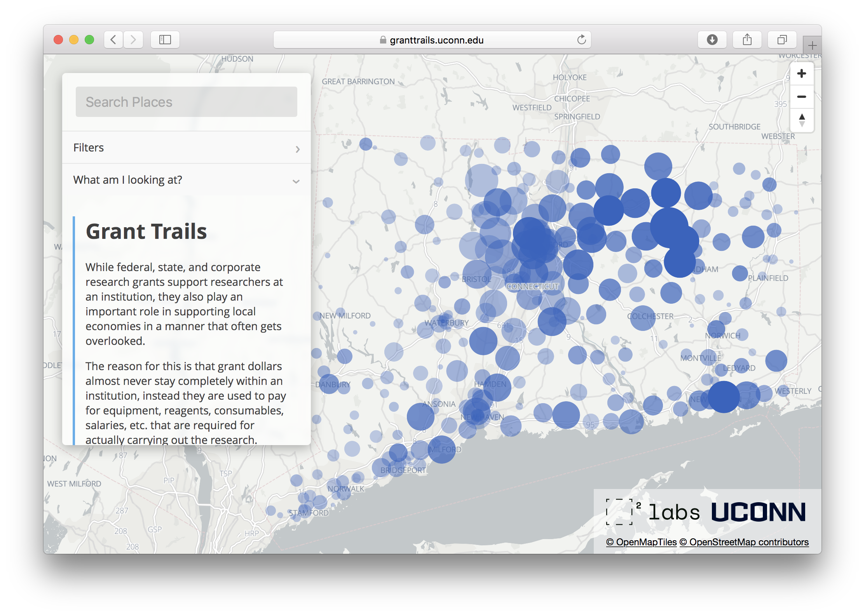This screenshot has width=865, height=616.
Task: Click the Safari back navigation arrow
Action: [x=113, y=40]
